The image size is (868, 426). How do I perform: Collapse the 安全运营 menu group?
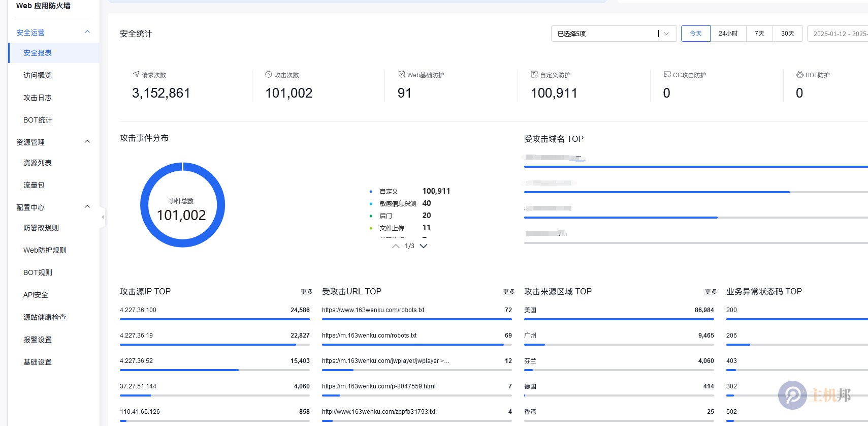[x=87, y=32]
